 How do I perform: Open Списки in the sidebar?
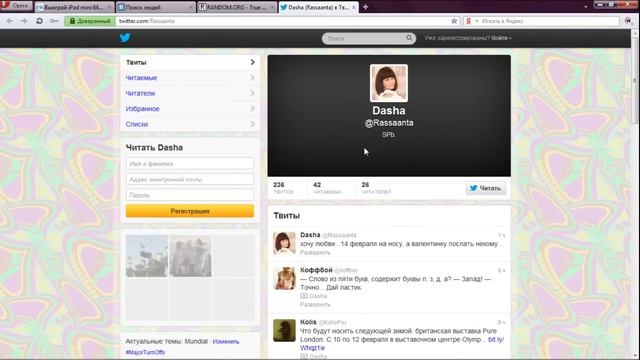tap(190, 124)
